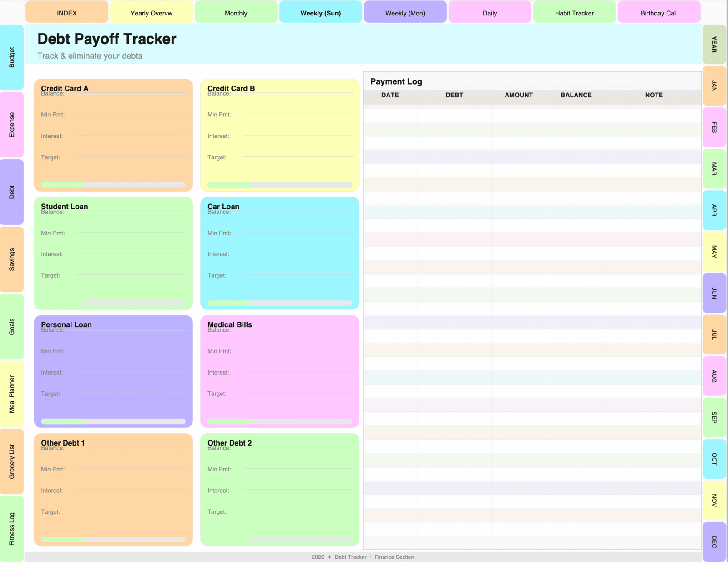This screenshot has height=562, width=728.
Task: Switch to the Yearly Overview tab
Action: [x=151, y=13]
